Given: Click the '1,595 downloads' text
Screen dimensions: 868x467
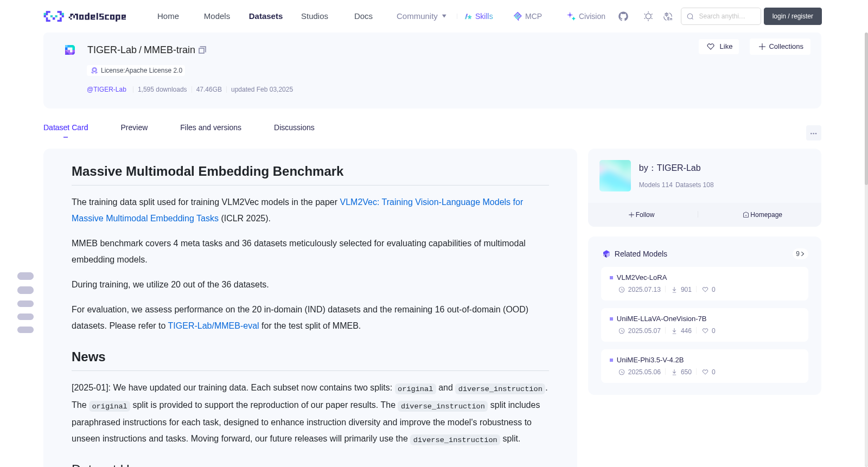Looking at the screenshot, I should 162,89.
